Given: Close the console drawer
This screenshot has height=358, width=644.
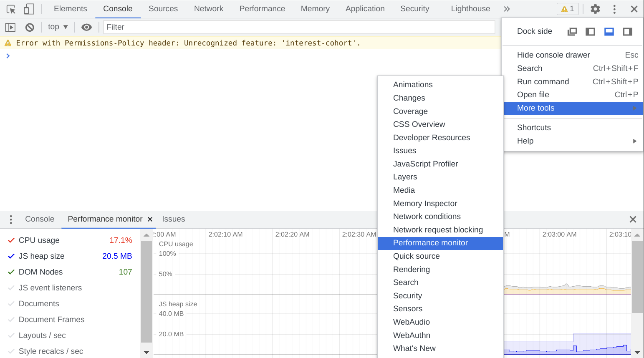Looking at the screenshot, I should point(633,219).
